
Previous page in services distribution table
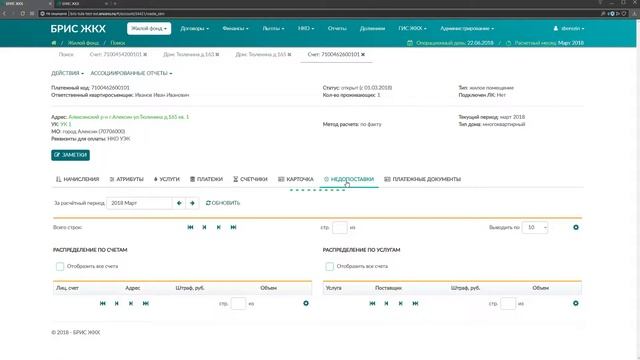click(x=387, y=303)
